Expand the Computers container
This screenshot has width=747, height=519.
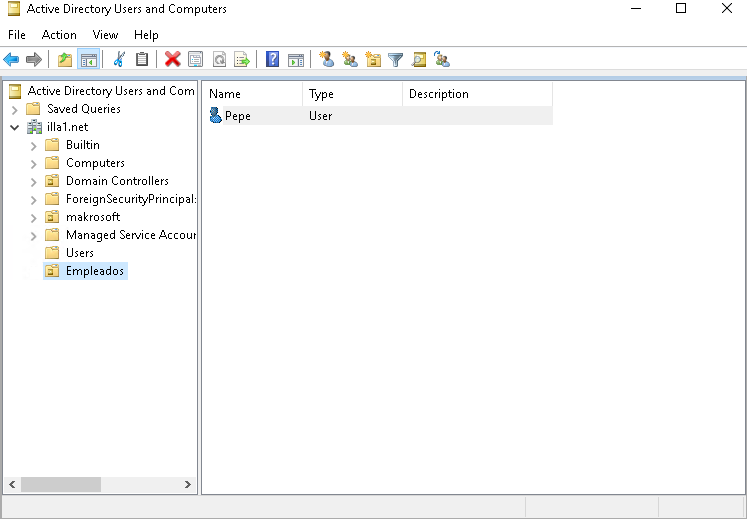coord(33,163)
